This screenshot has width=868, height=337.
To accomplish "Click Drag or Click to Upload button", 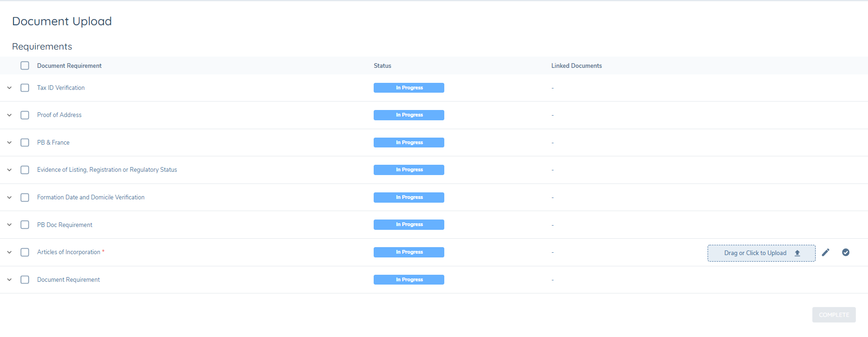I will (x=761, y=253).
